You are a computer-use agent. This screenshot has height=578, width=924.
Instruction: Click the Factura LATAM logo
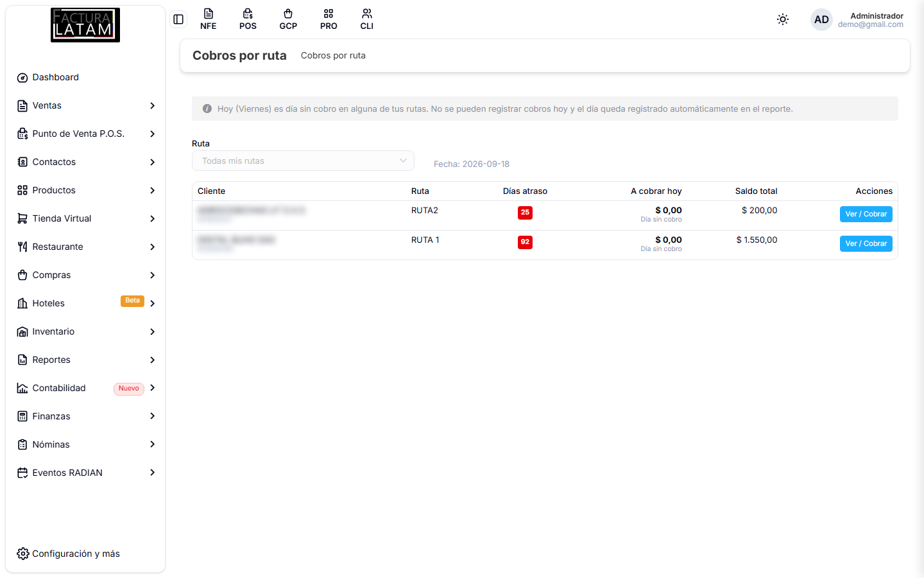pos(85,25)
